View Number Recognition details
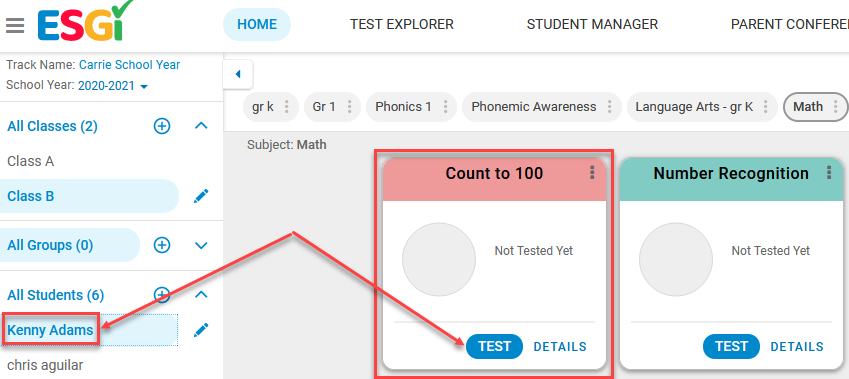The width and height of the screenshot is (849, 379). click(797, 347)
